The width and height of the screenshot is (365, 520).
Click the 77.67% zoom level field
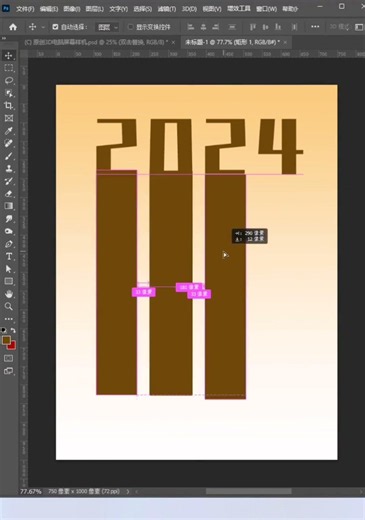pyautogui.click(x=31, y=491)
